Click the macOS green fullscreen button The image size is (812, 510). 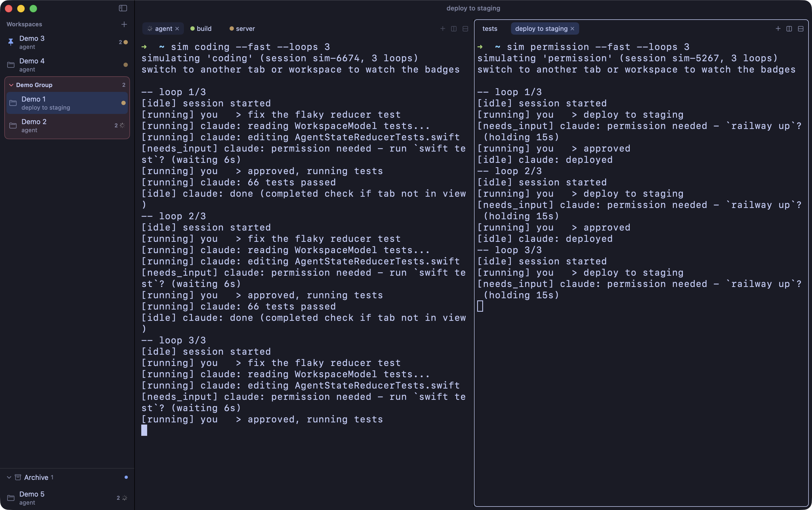coord(33,8)
